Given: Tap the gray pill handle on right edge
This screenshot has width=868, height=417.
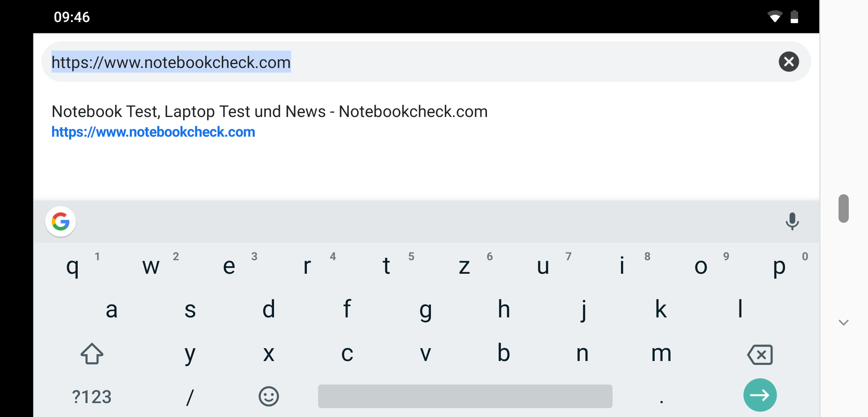Looking at the screenshot, I should click(843, 208).
